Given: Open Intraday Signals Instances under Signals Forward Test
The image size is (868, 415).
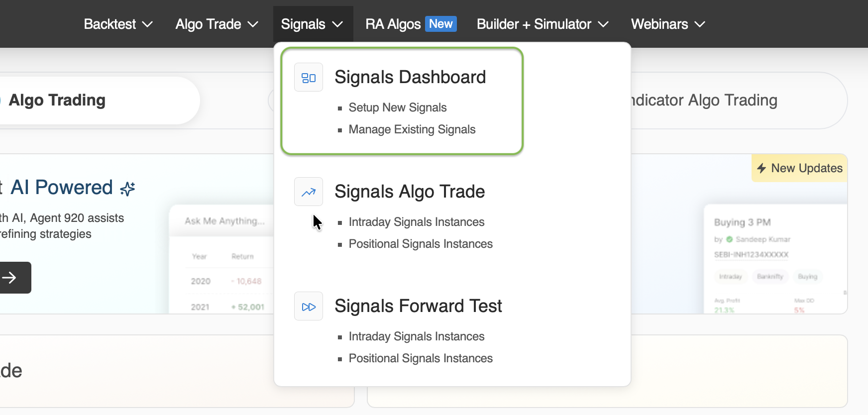Looking at the screenshot, I should tap(417, 336).
